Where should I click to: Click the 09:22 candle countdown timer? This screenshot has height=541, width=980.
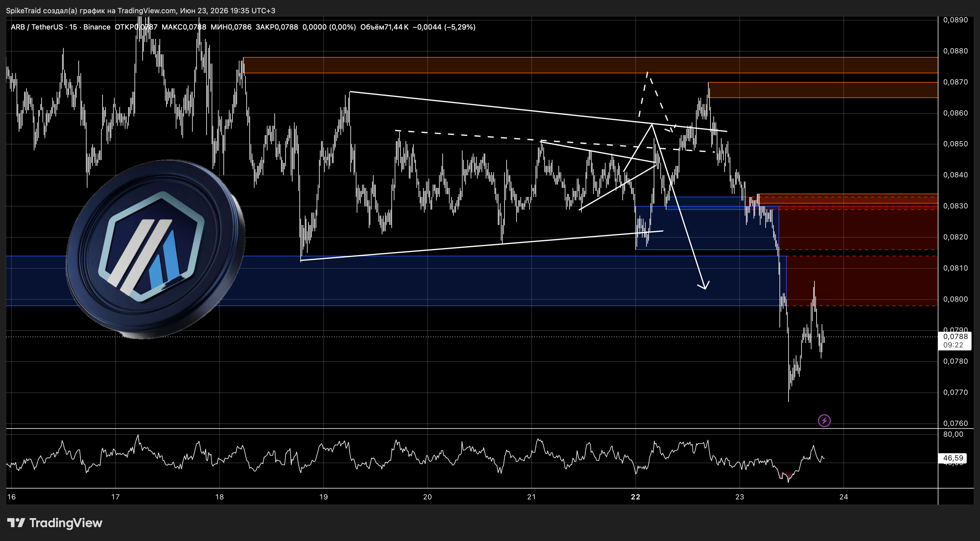tap(953, 345)
